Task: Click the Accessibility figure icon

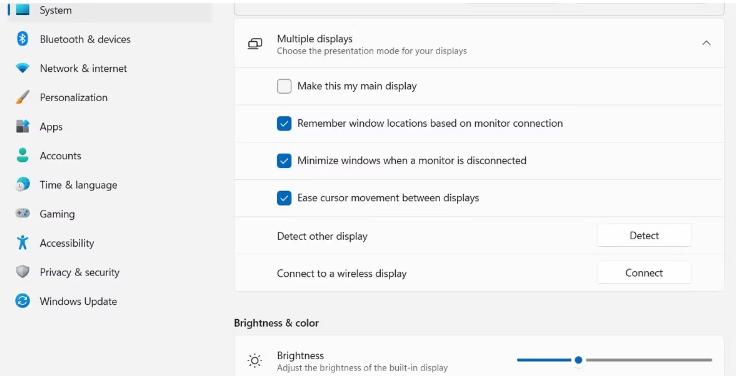Action: coord(23,243)
